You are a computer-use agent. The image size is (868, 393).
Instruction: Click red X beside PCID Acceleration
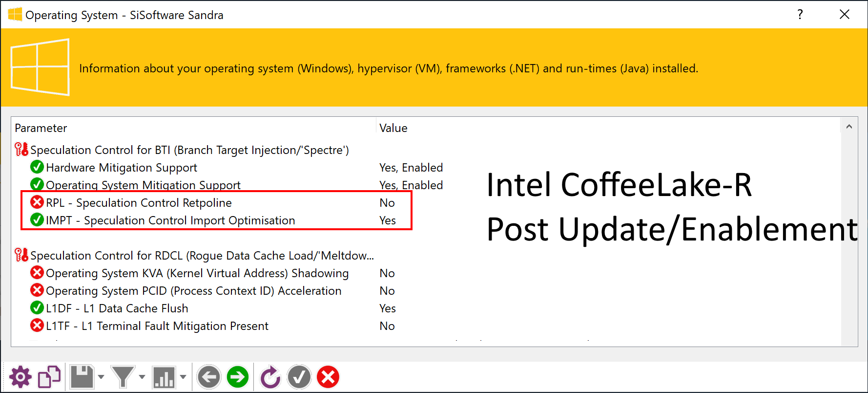(x=37, y=290)
